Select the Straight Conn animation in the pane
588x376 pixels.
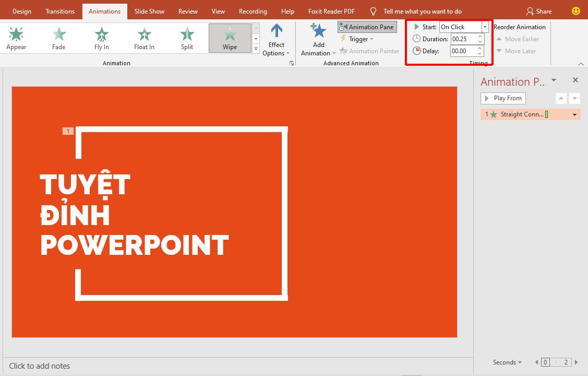522,114
